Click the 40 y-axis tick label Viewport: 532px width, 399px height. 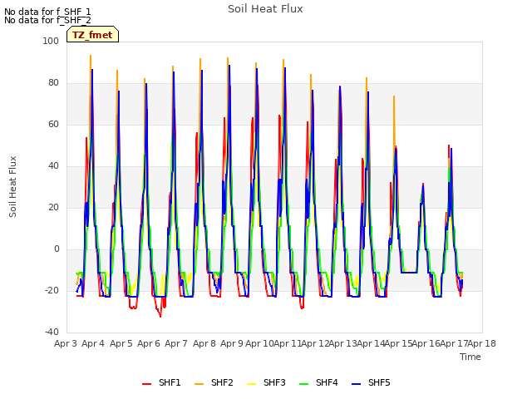tap(53, 166)
